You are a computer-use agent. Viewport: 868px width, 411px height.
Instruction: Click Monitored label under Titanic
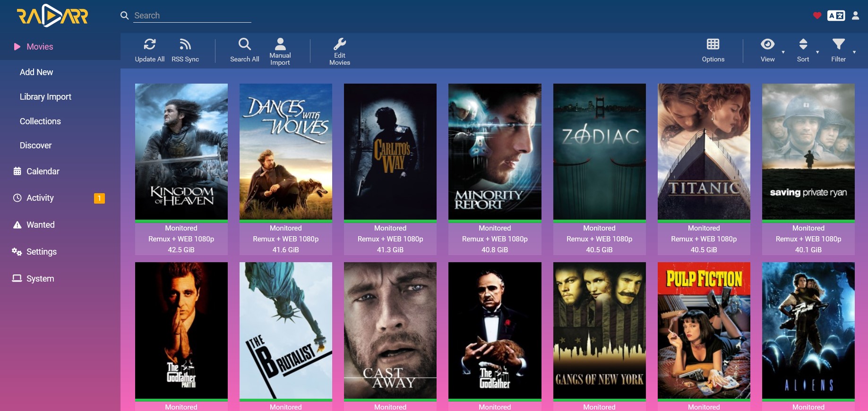click(x=704, y=228)
